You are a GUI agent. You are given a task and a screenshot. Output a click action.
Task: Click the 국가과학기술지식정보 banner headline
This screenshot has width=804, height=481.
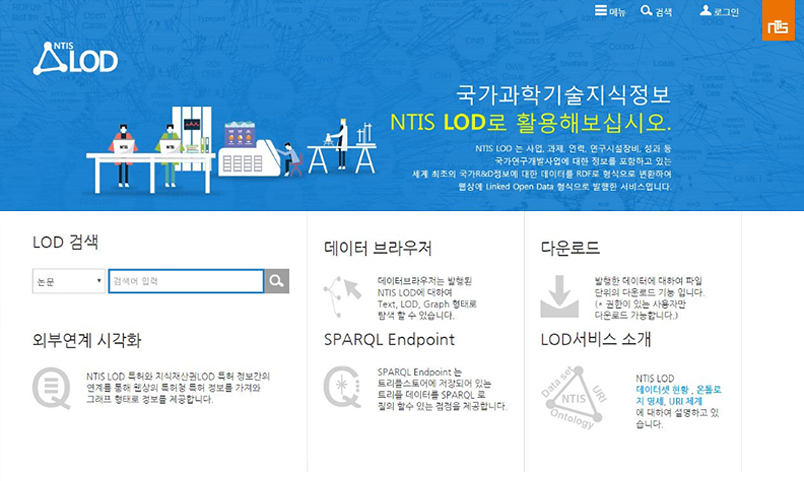point(563,94)
